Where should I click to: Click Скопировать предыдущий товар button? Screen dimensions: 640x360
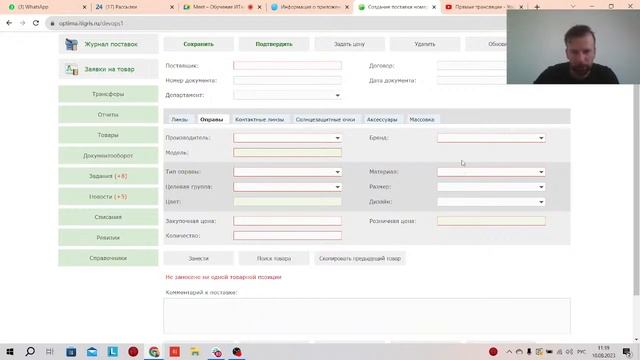tap(360, 258)
